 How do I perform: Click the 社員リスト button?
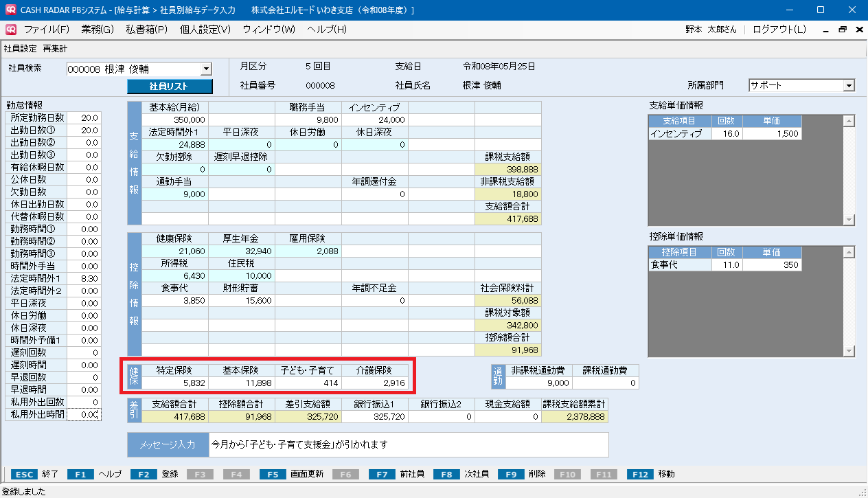coord(170,86)
